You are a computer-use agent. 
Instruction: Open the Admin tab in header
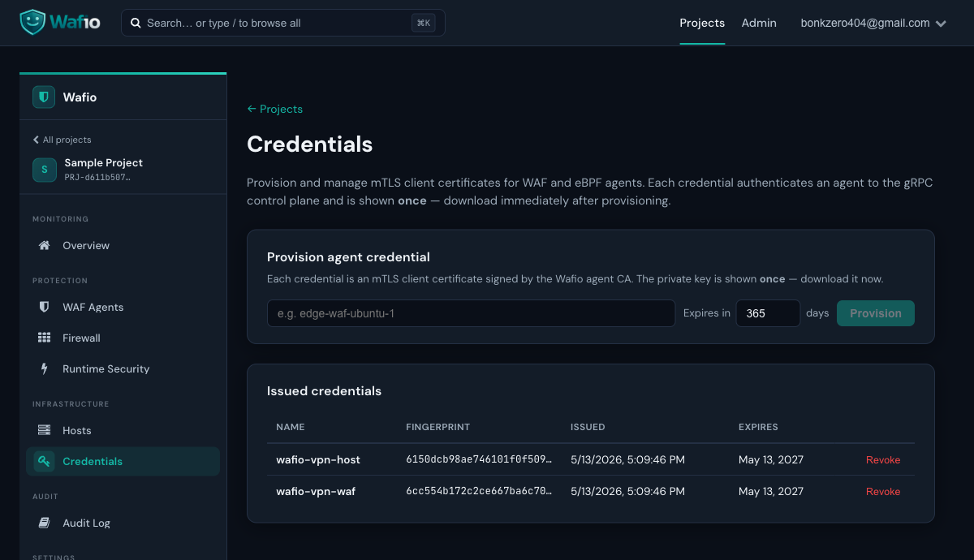coord(759,23)
